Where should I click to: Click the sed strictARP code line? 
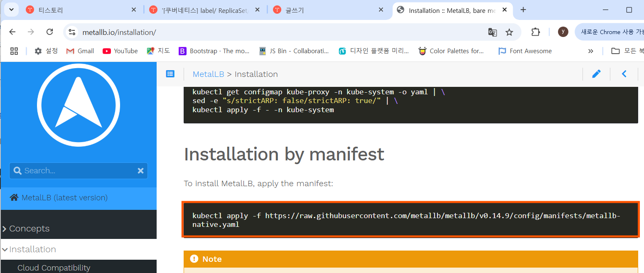pos(295,101)
